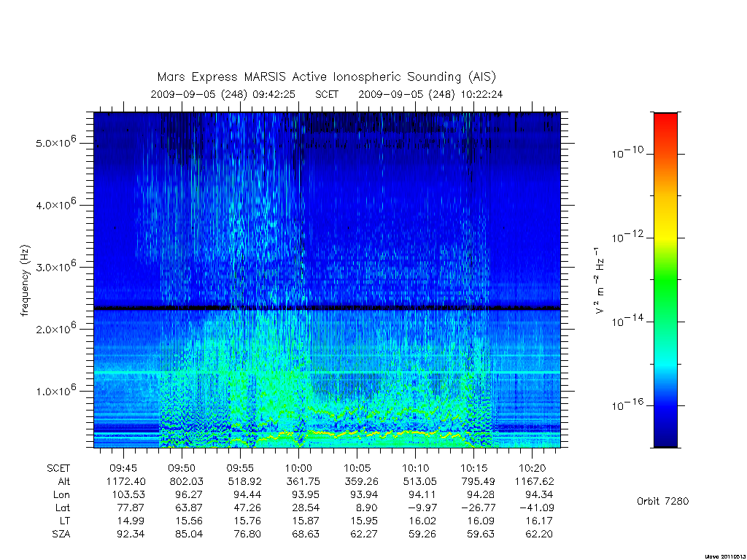Click the 'V² m⁻² Hz⁻¹' units label
The width and height of the screenshot is (747, 560).
[600, 281]
